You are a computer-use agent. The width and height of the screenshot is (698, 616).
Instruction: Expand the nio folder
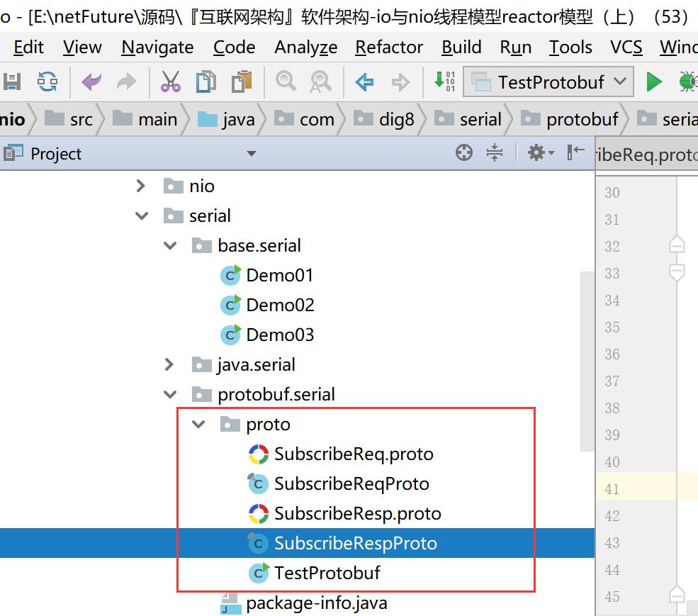coord(141,186)
